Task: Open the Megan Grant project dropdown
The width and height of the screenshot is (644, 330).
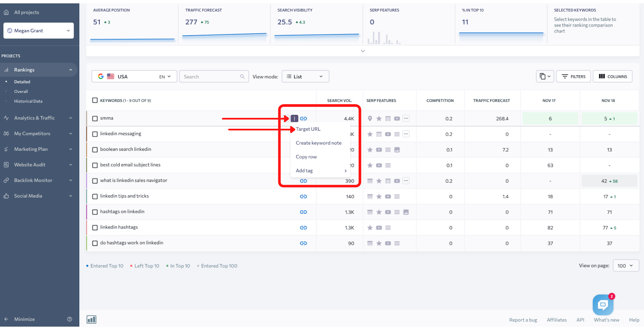Action: [x=39, y=31]
